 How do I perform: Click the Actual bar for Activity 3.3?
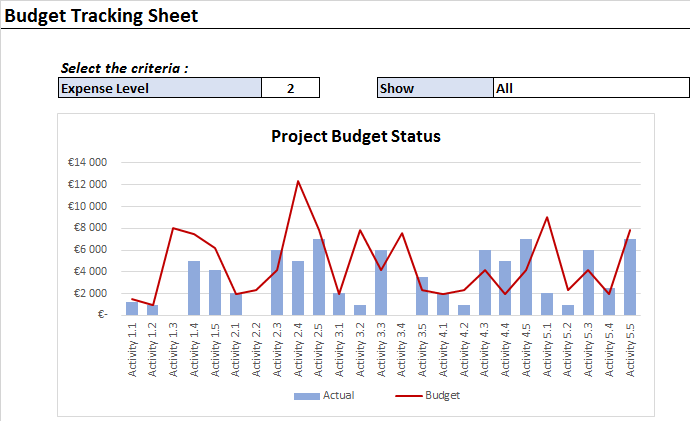point(381,282)
